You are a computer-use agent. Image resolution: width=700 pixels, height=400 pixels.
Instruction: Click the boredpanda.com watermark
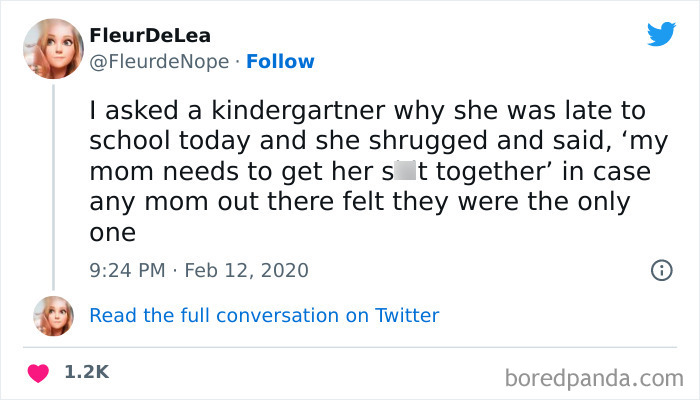point(594,378)
